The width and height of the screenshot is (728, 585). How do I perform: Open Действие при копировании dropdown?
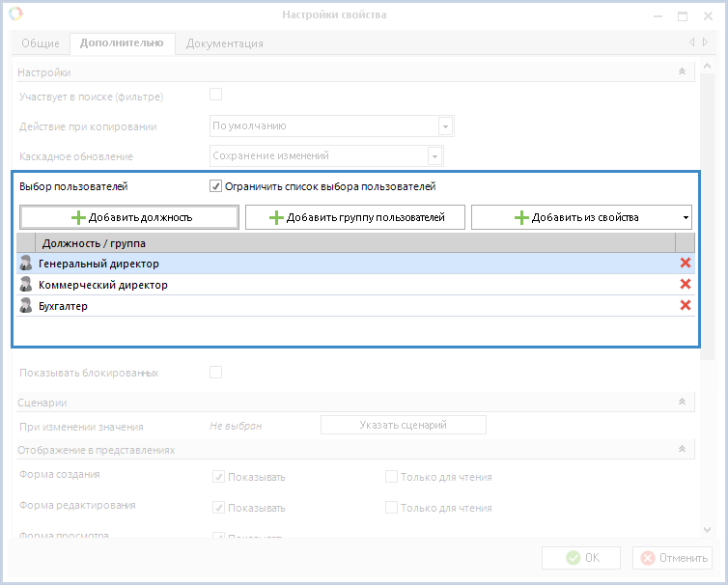pos(445,126)
